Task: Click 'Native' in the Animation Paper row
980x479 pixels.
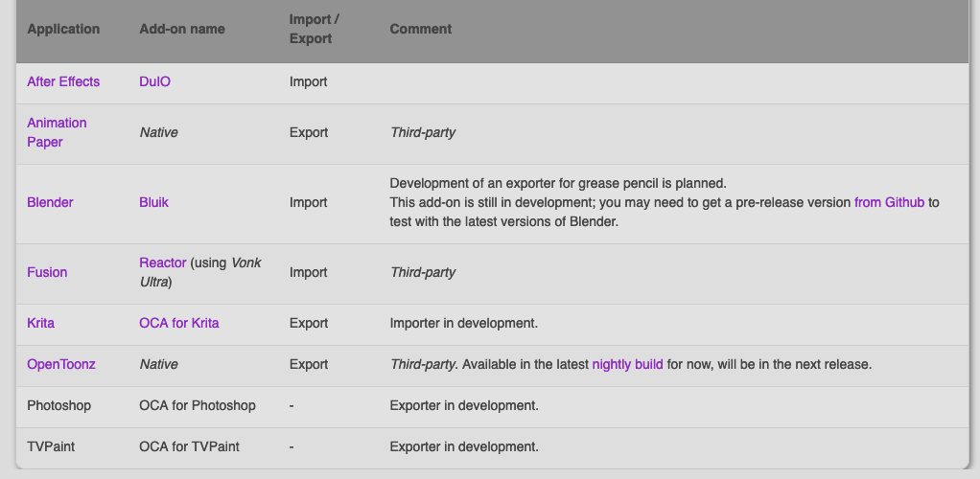Action: click(159, 132)
